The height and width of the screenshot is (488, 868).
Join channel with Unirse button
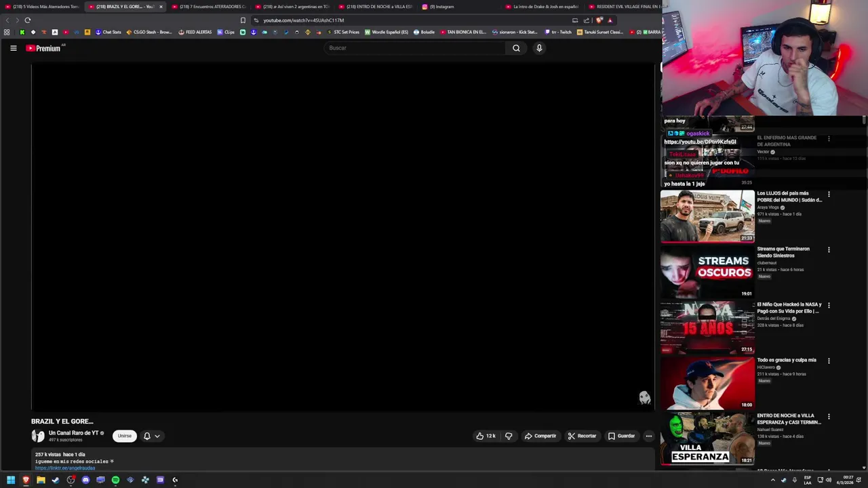[125, 436]
